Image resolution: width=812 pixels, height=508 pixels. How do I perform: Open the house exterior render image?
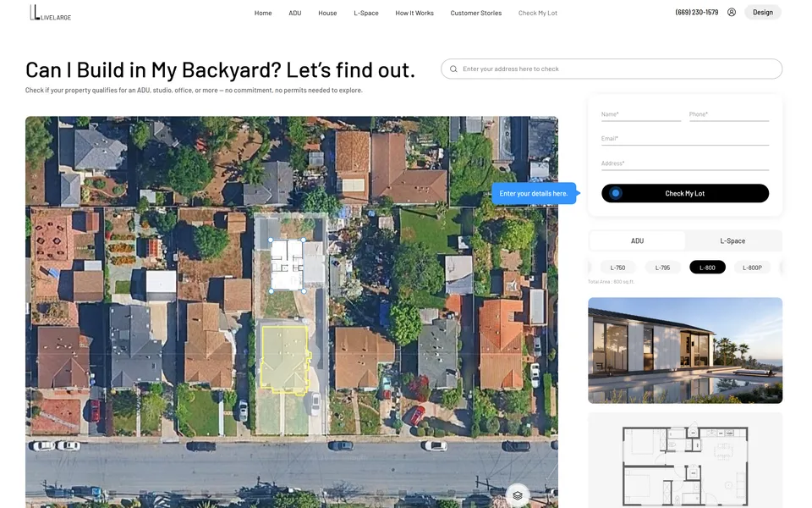pyautogui.click(x=684, y=351)
